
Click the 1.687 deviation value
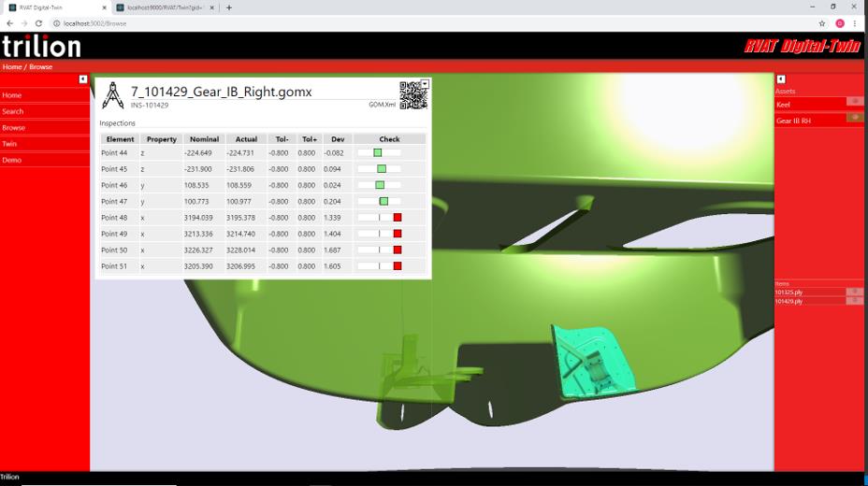332,250
